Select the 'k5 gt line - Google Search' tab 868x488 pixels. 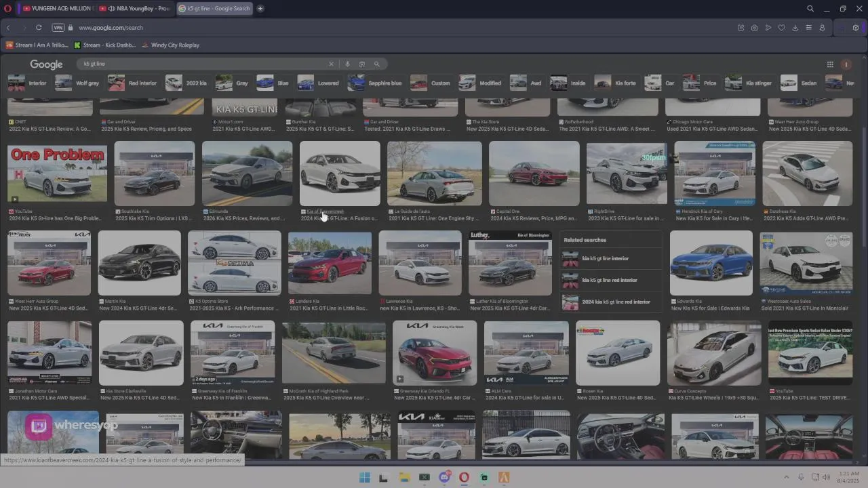[215, 9]
